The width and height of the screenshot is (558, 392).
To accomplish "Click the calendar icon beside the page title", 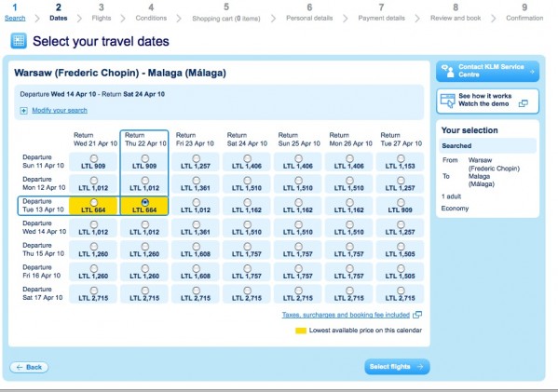I will [x=19, y=41].
